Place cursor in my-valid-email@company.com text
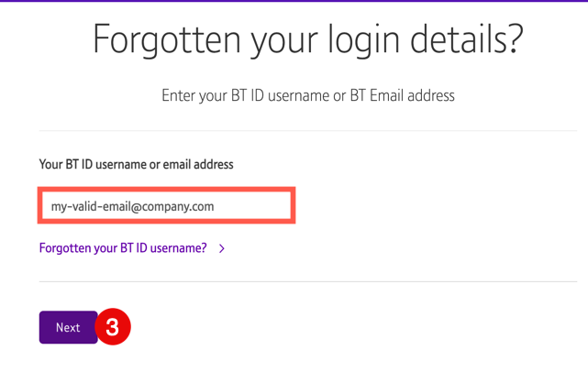The image size is (588, 372). (x=132, y=206)
